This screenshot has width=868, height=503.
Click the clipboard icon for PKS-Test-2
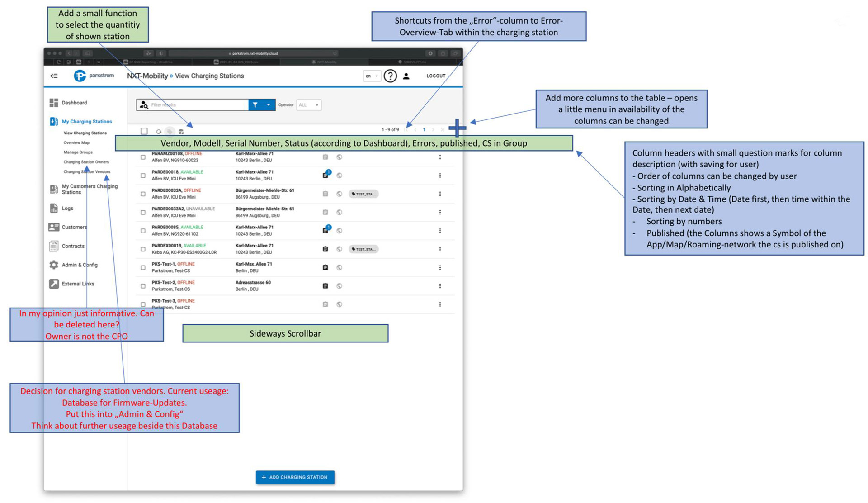click(325, 286)
